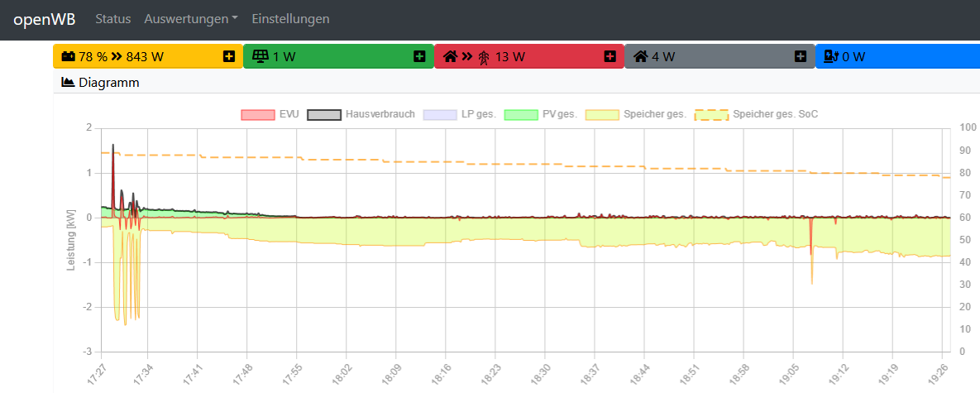This screenshot has width=980, height=393.
Task: Click the chart icon beside Diagramm
Action: (68, 82)
